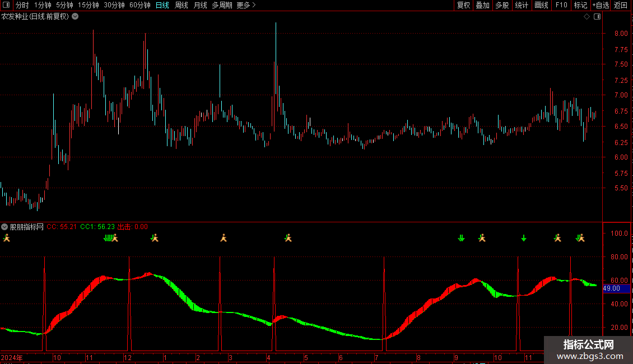
Task: Select the 5分钟 period
Action: [x=64, y=5]
